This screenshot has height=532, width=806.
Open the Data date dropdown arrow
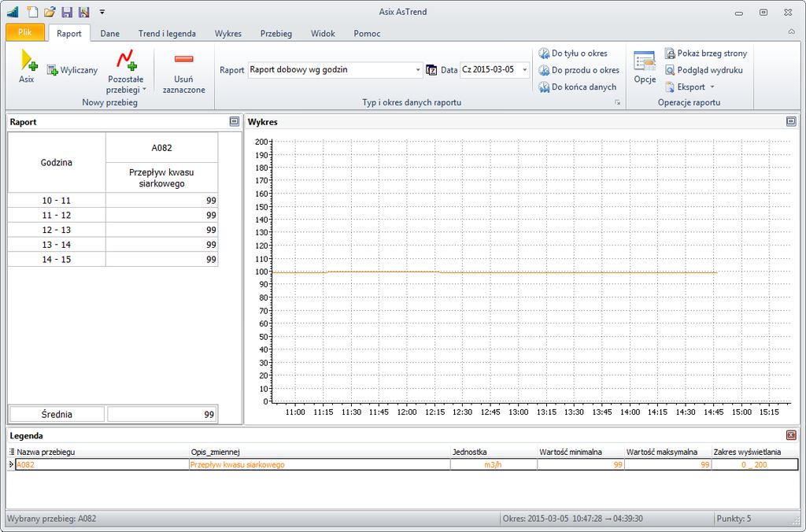coord(524,70)
